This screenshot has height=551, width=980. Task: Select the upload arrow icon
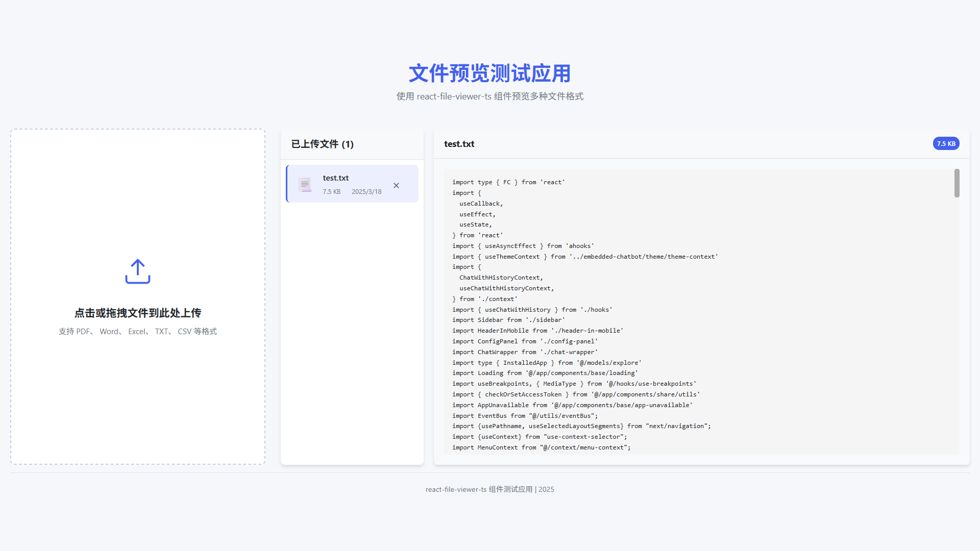(x=137, y=271)
